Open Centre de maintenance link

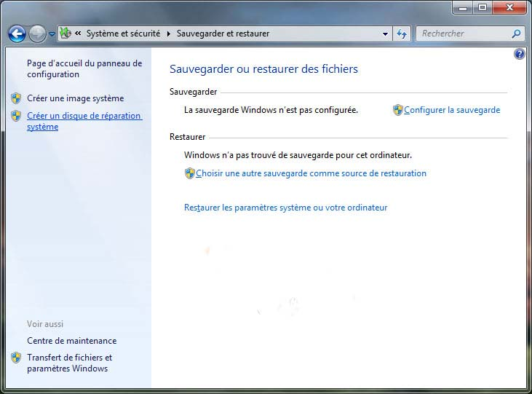coord(71,341)
